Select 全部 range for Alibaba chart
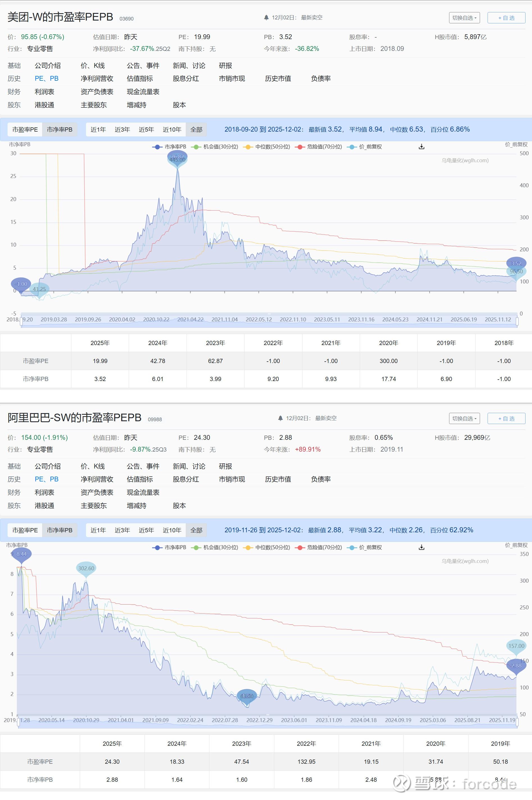Image resolution: width=532 pixels, height=800 pixels. 196,530
